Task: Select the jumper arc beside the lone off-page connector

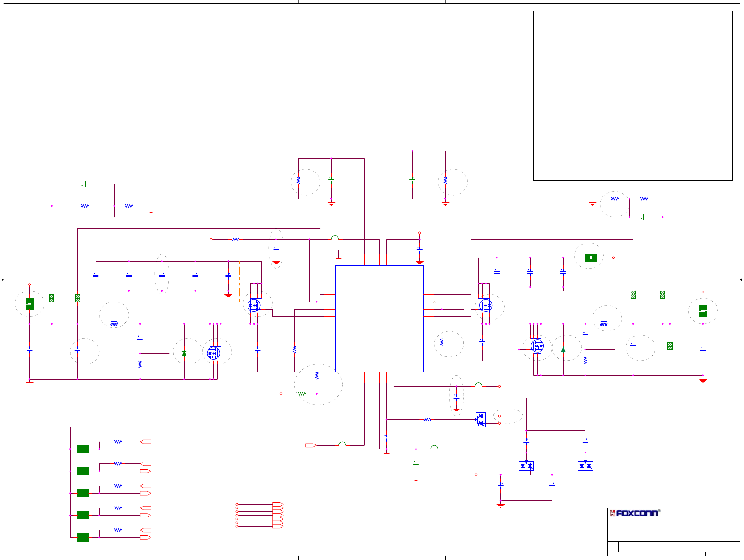Action: coord(343,444)
